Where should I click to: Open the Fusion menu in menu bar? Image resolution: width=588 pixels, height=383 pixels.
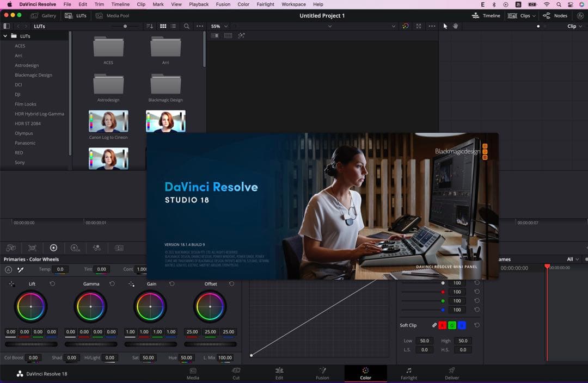(x=223, y=4)
